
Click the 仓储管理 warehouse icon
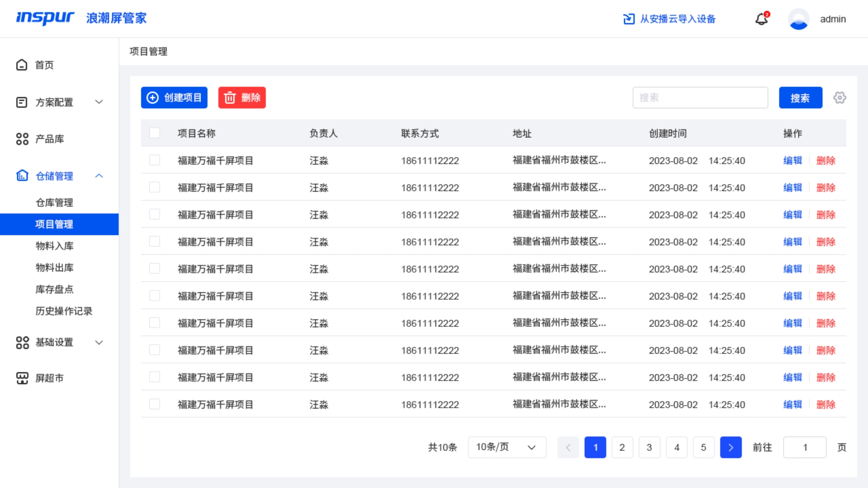tap(22, 175)
